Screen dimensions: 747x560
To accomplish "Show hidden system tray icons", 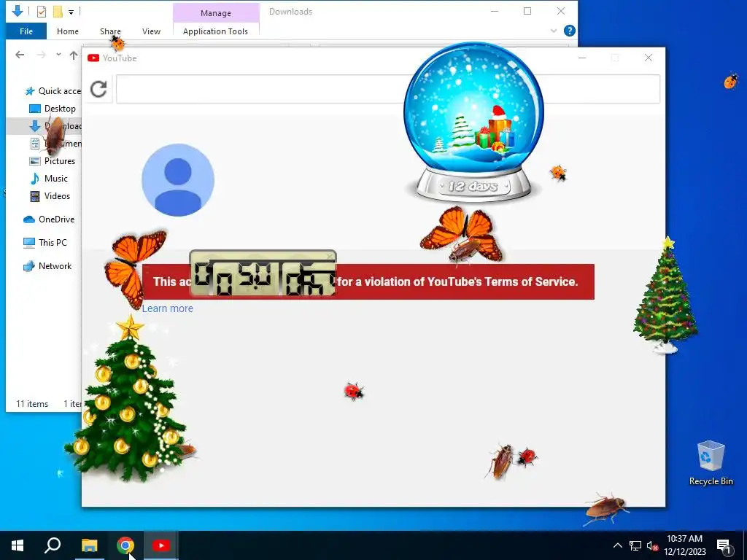I will tap(617, 545).
